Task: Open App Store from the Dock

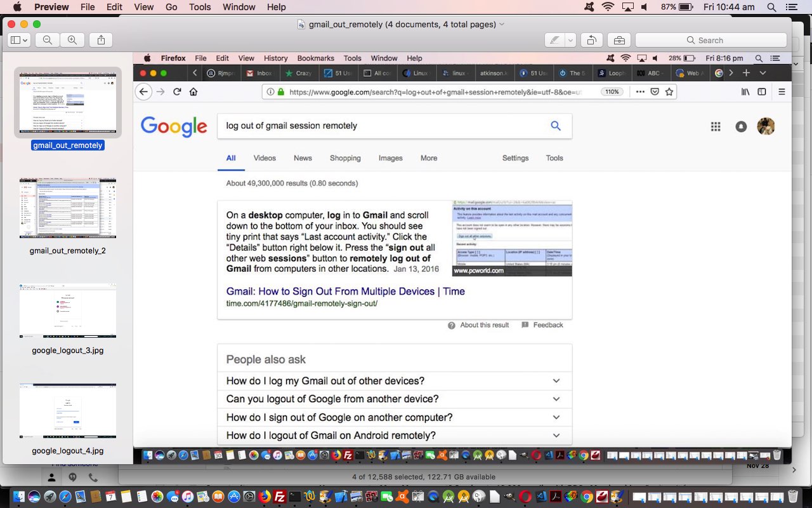Action: [x=234, y=497]
